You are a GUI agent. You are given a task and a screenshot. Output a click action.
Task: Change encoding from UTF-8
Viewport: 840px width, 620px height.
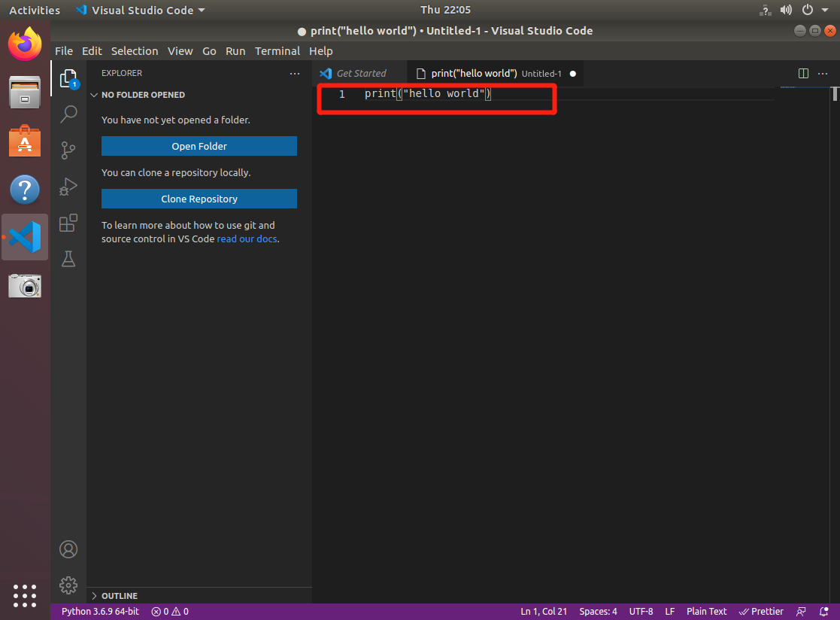[641, 612]
